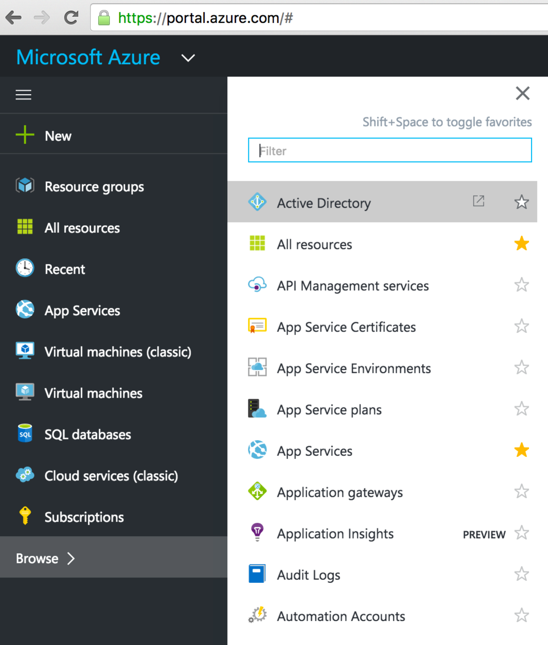Click into the Filter text box
The height and width of the screenshot is (645, 548).
[x=390, y=150]
